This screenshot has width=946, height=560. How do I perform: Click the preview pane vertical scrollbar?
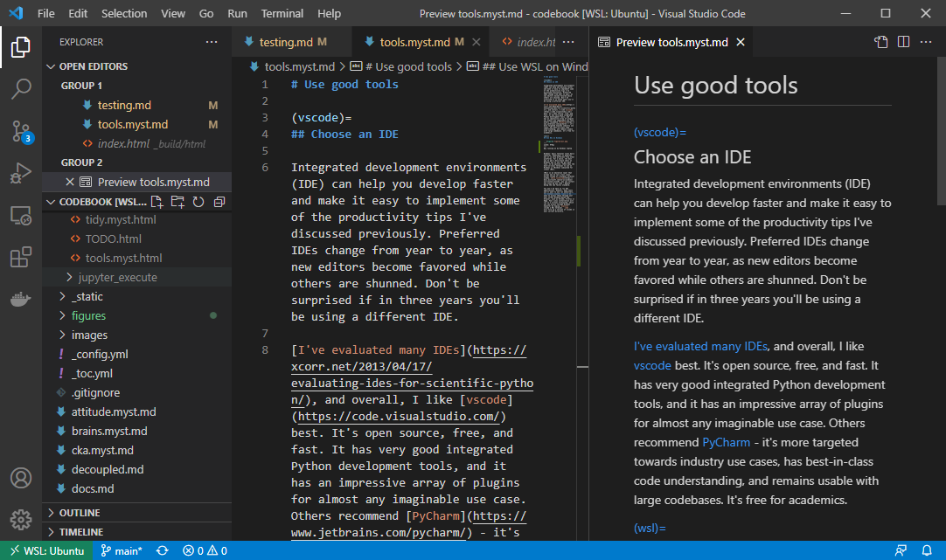(x=941, y=131)
